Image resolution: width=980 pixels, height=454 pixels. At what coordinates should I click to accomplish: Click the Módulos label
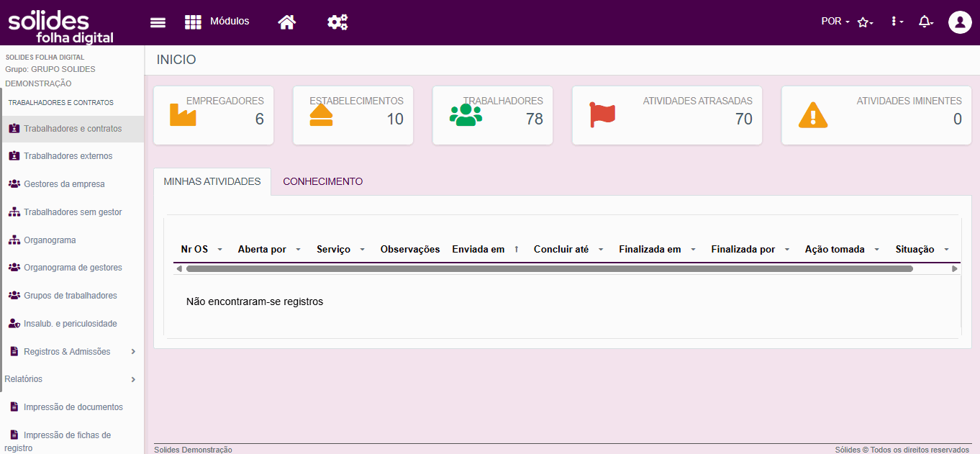pyautogui.click(x=230, y=22)
